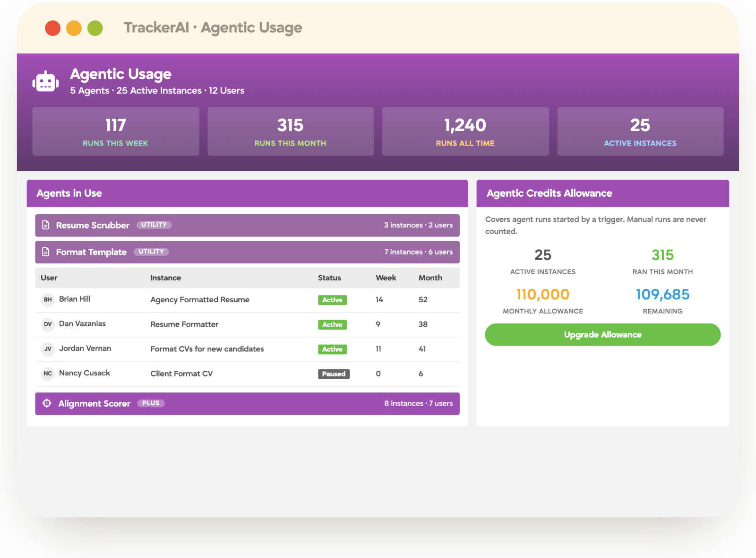Open the Runs All Time card
The width and height of the screenshot is (756, 558).
coord(465,131)
